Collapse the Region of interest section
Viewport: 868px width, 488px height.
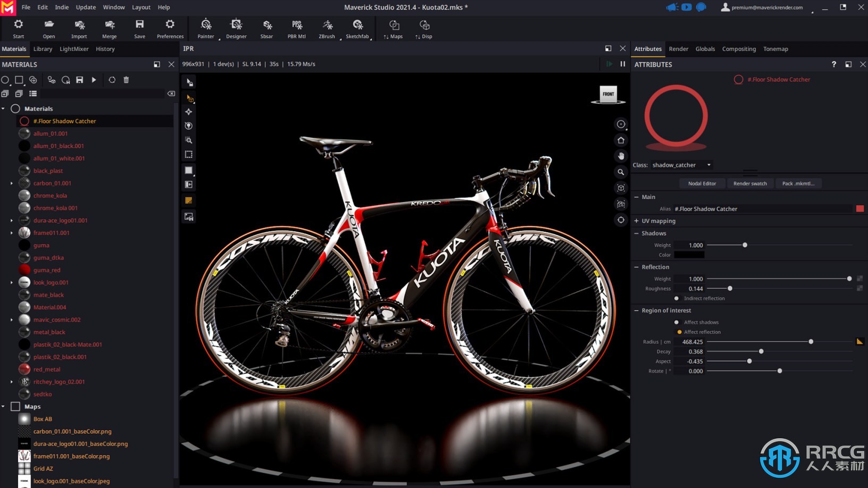click(636, 310)
